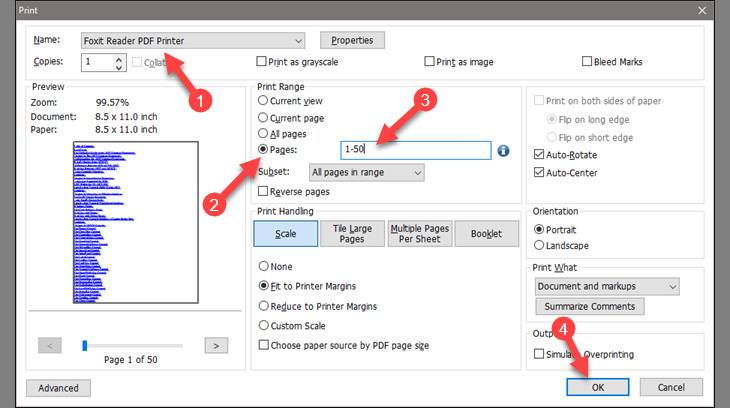
Task: Click the blue info icon beside Pages field
Action: tap(504, 151)
